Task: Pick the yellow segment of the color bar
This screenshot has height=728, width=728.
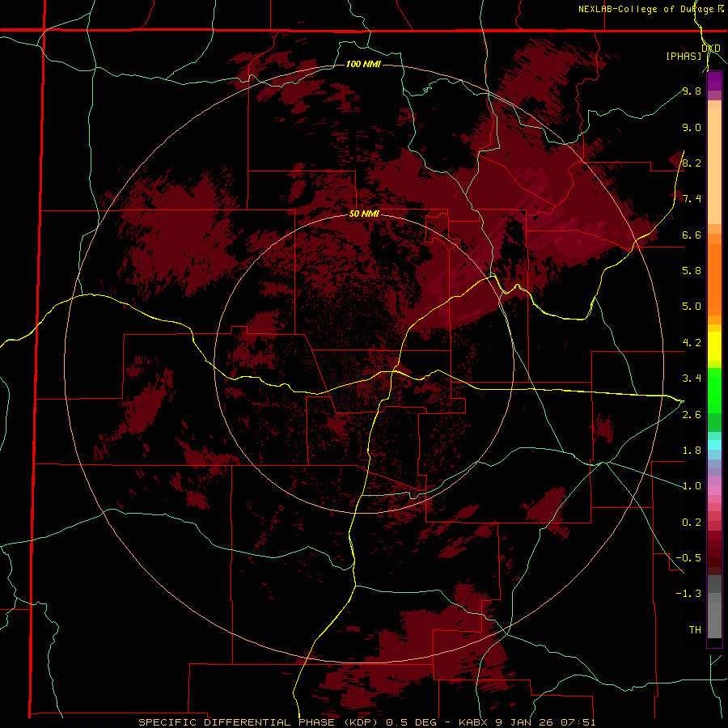Action: [714, 346]
